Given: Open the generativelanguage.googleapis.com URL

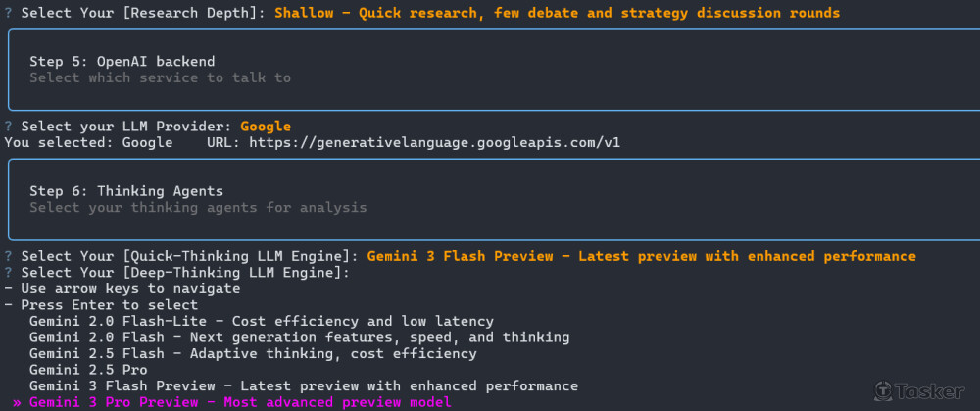Looking at the screenshot, I should [434, 142].
